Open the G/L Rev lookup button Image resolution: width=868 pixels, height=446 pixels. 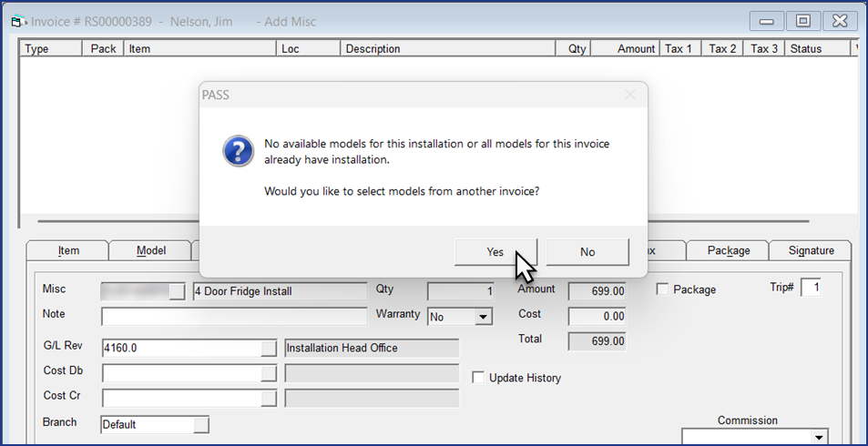[268, 348]
